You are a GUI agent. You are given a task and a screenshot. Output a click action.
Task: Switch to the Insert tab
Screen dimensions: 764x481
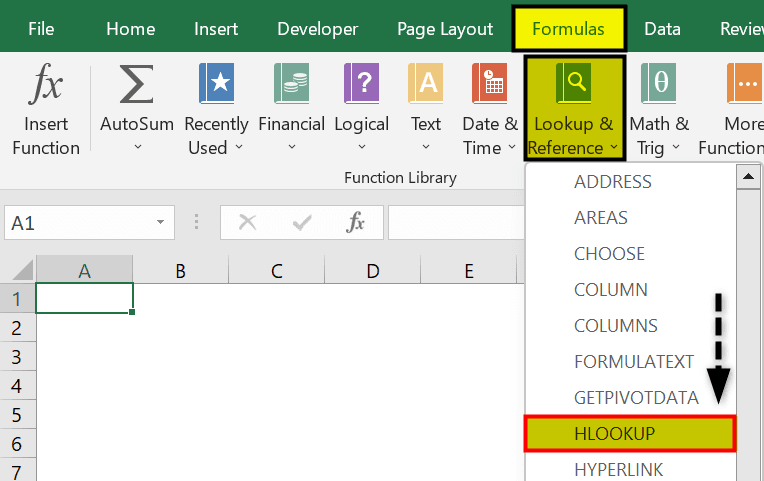pos(216,29)
